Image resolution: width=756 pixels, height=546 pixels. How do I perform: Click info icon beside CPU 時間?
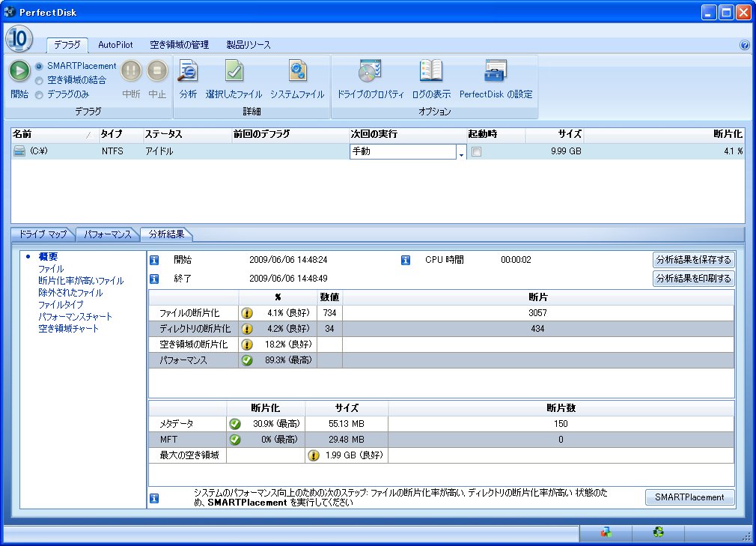[x=406, y=260]
